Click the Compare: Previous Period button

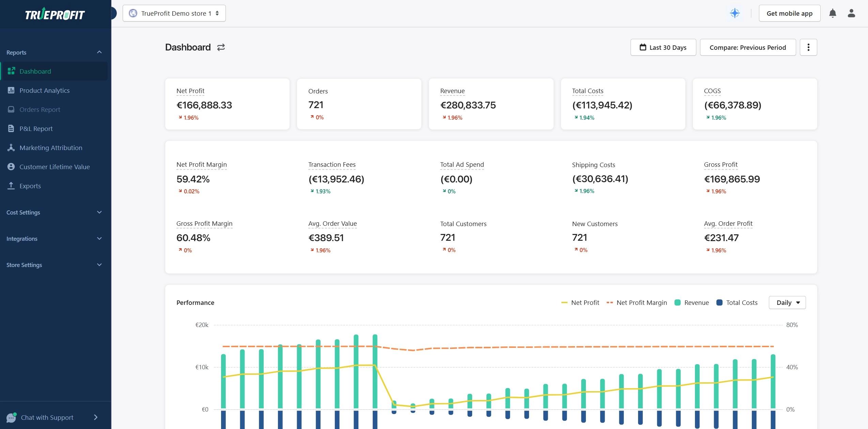tap(747, 47)
